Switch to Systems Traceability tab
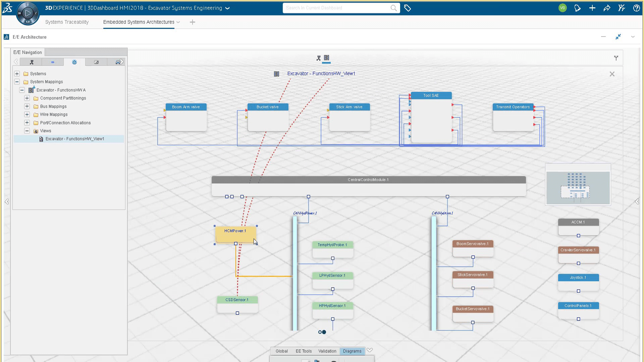Screen dimensions: 644x362 click(x=67, y=22)
